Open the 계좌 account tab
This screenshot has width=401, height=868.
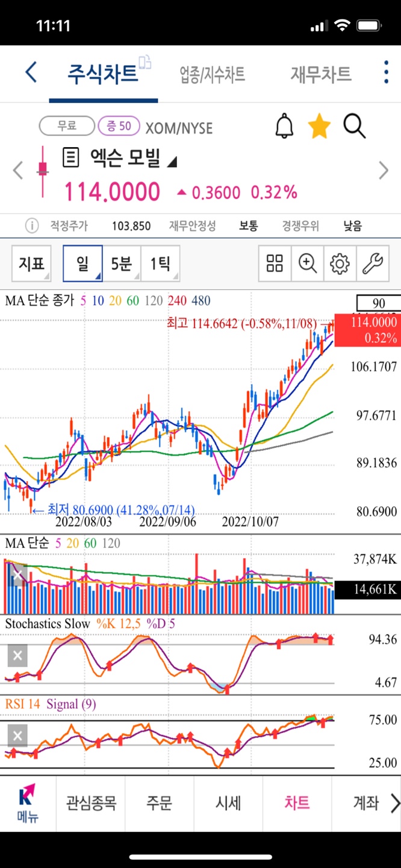[x=365, y=803]
